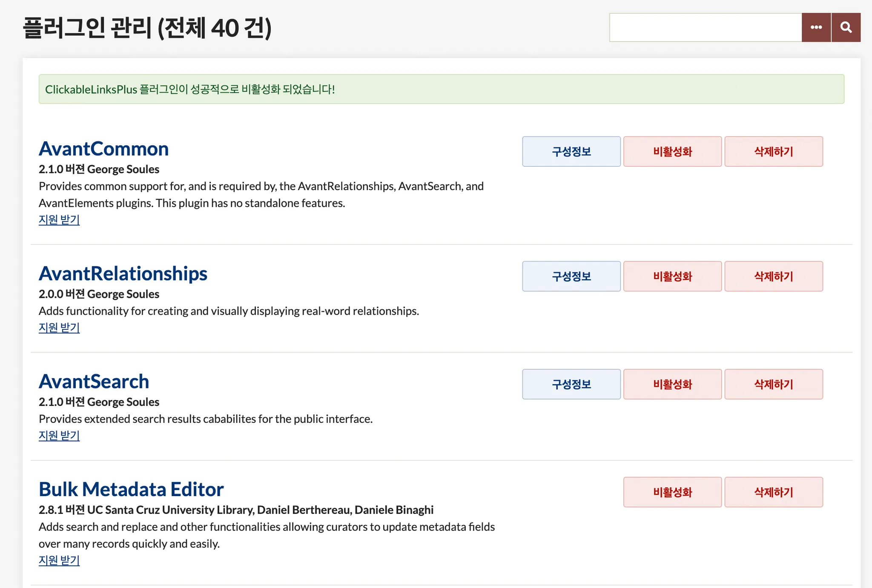Image resolution: width=872 pixels, height=588 pixels.
Task: Click the ClickableLinksPlus success notification banner
Action: coord(441,89)
